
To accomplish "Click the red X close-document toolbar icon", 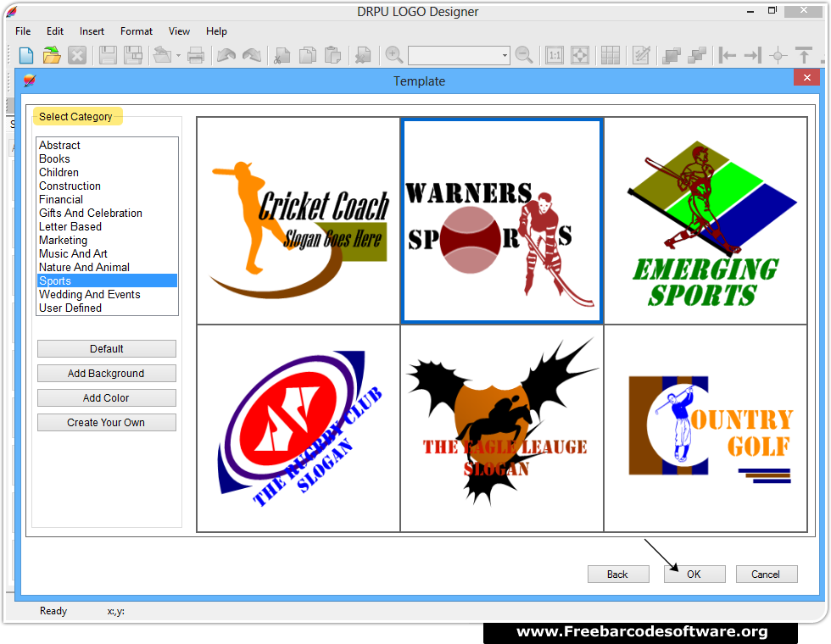I will pos(77,55).
